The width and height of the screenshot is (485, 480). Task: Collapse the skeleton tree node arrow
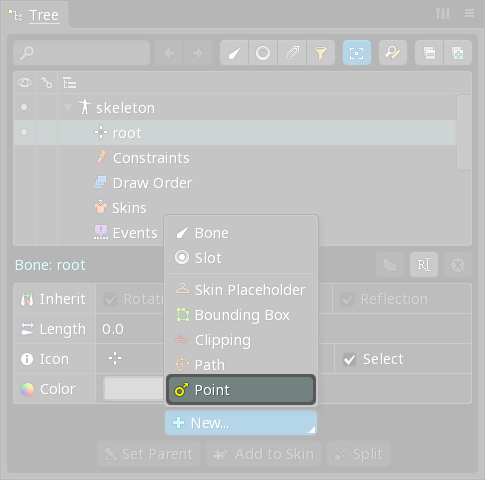(68, 107)
